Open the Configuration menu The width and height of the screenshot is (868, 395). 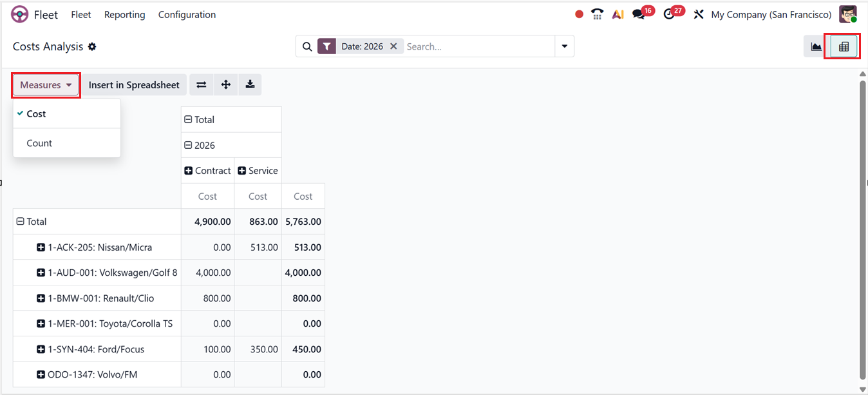pyautogui.click(x=187, y=14)
